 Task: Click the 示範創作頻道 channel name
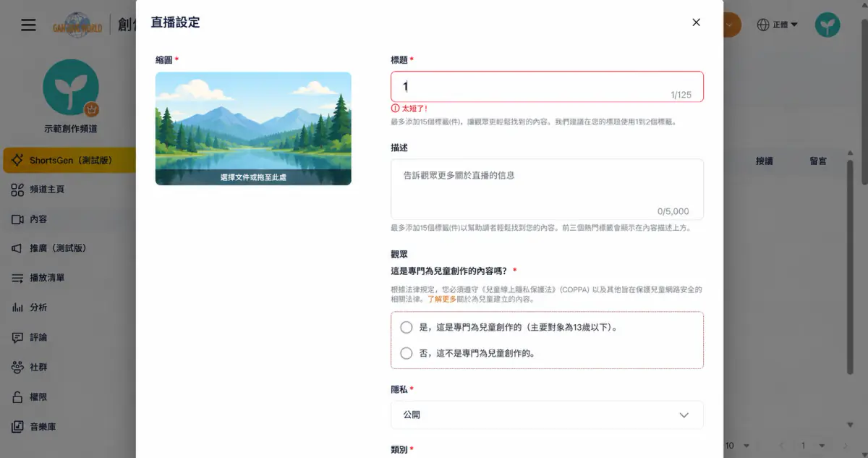click(71, 130)
